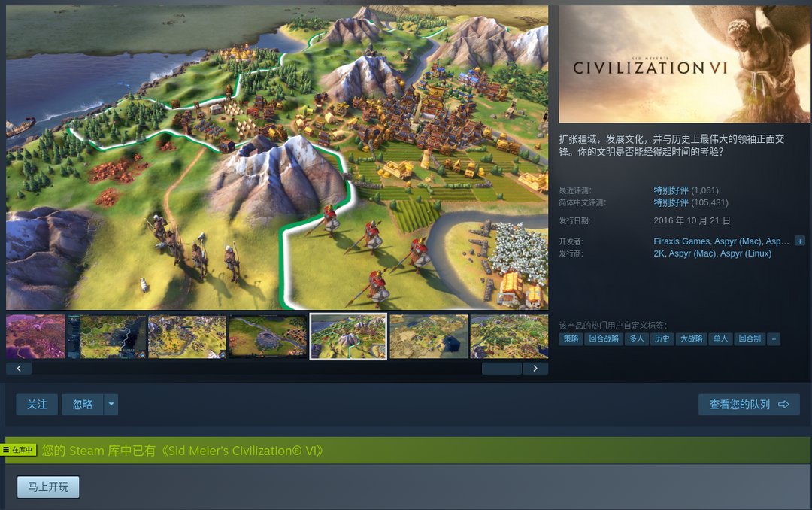This screenshot has height=510, width=812.
Task: Select the 大战略 tag
Action: click(692, 339)
